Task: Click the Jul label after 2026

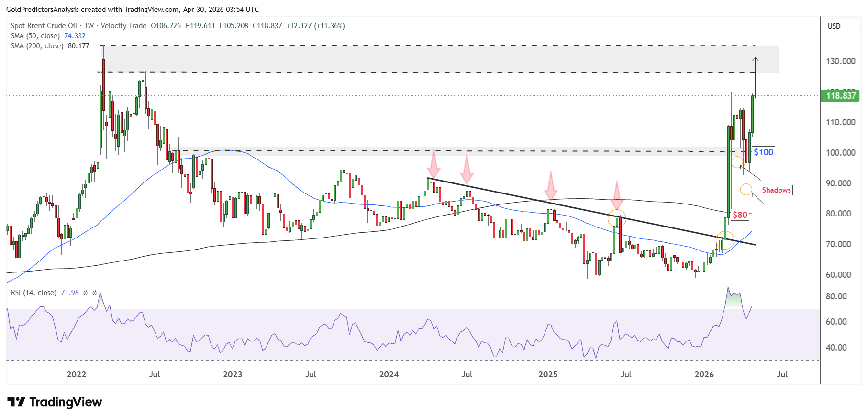Action: coord(782,375)
